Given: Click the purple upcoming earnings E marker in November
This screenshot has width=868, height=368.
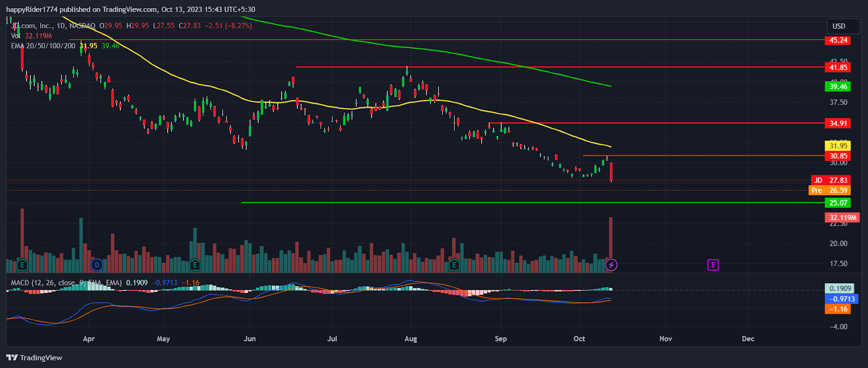Looking at the screenshot, I should click(713, 265).
